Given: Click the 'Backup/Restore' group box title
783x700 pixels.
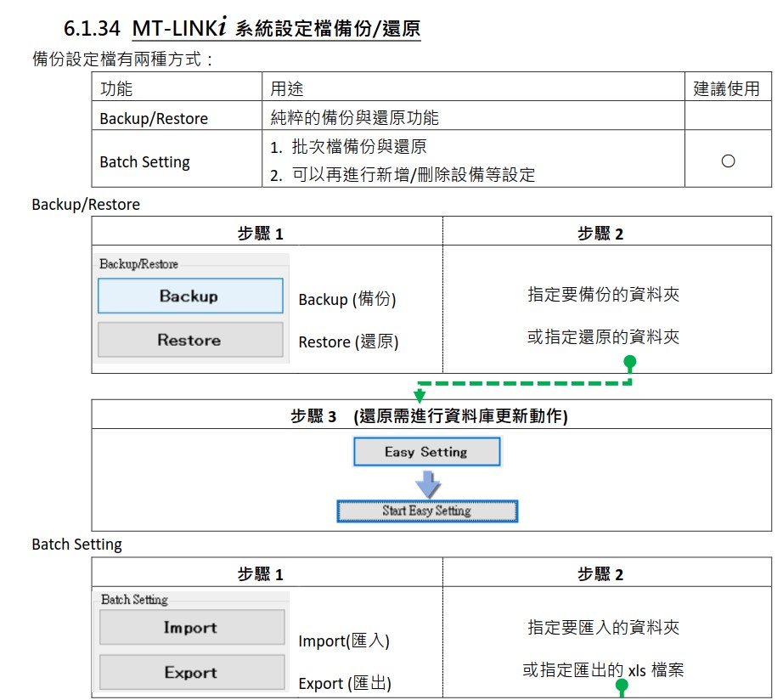Looking at the screenshot, I should pyautogui.click(x=138, y=264).
